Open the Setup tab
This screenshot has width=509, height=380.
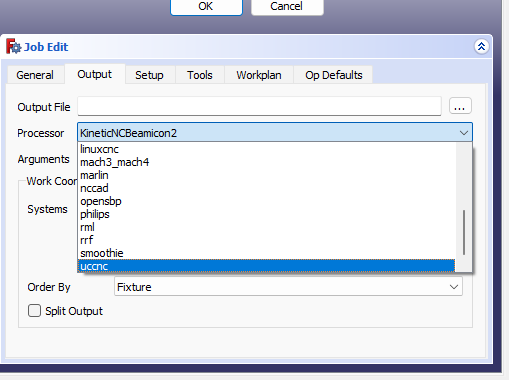(x=149, y=75)
